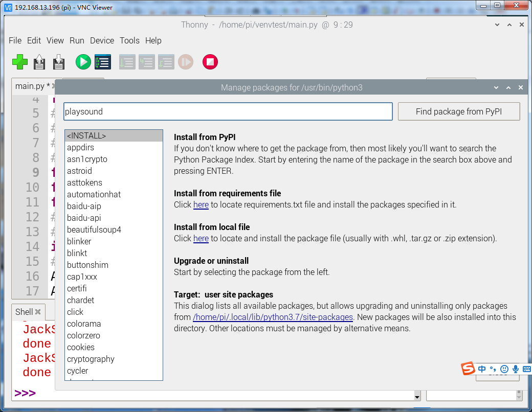The height and width of the screenshot is (412, 532).
Task: Select colorama package
Action: click(x=114, y=324)
